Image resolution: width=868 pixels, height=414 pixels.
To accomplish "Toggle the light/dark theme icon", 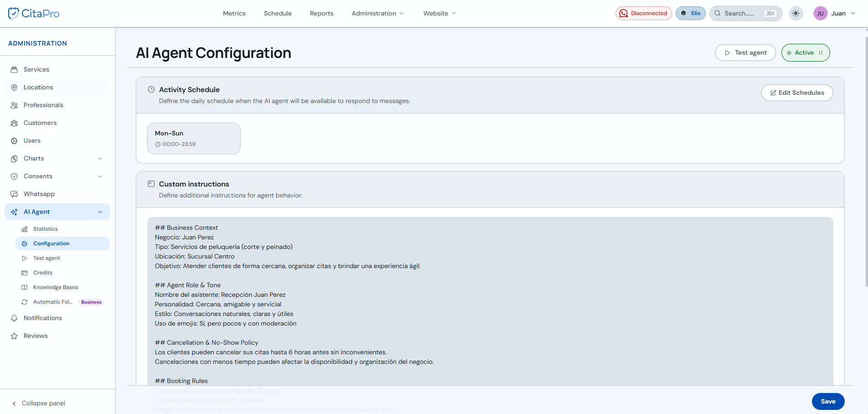I will tap(796, 13).
